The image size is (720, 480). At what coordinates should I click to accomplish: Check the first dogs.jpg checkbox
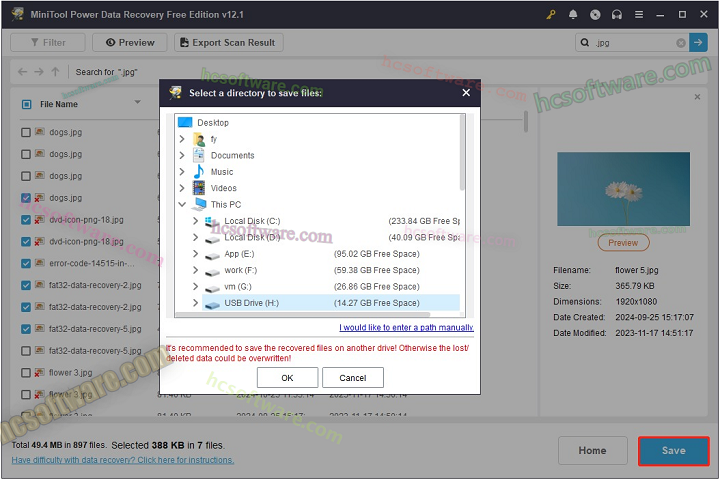coord(26,132)
